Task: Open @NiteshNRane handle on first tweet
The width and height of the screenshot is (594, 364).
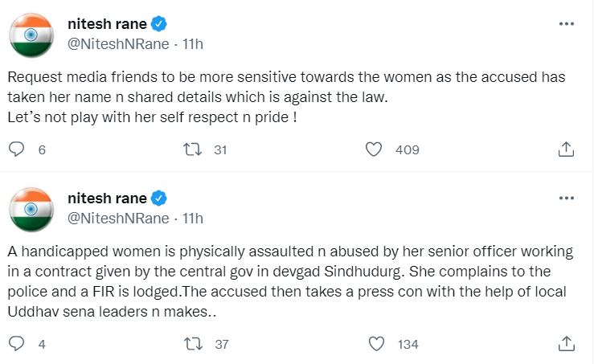Action: coord(118,44)
